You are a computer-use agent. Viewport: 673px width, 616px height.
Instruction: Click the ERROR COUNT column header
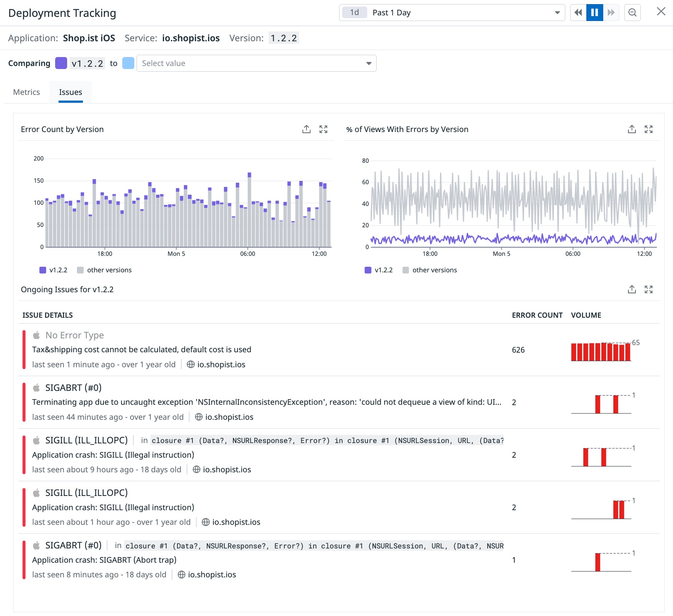(x=537, y=315)
